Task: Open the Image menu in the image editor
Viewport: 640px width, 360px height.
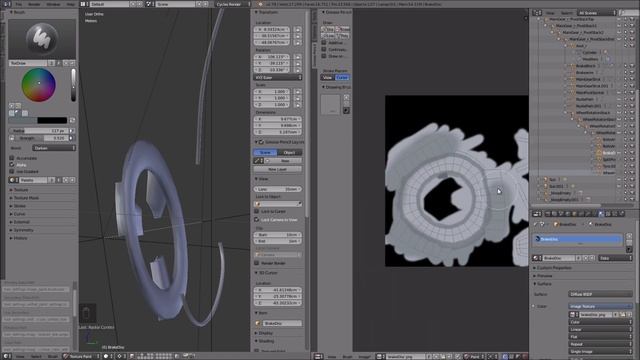Action: [364, 356]
